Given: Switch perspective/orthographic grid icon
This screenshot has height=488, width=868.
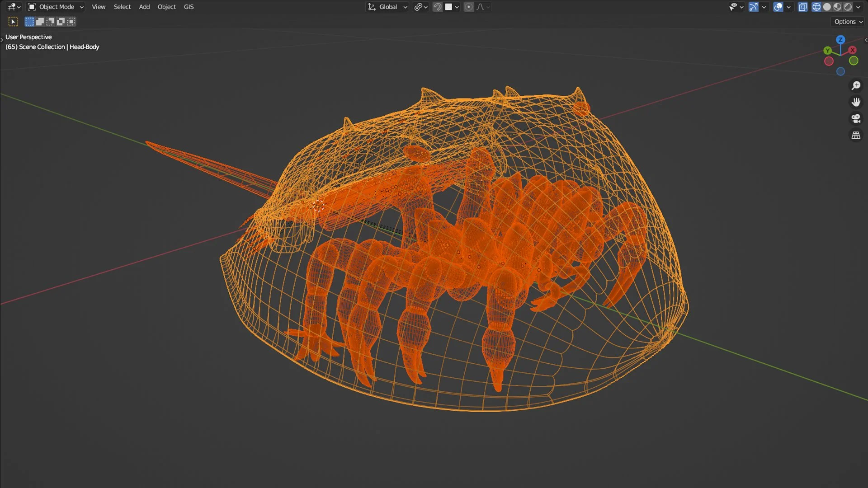Looking at the screenshot, I should coord(856,136).
